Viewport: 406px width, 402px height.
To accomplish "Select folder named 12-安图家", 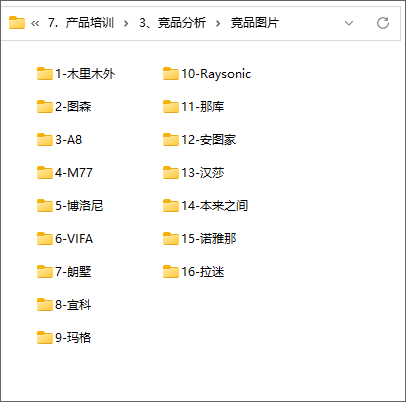I will [x=199, y=140].
